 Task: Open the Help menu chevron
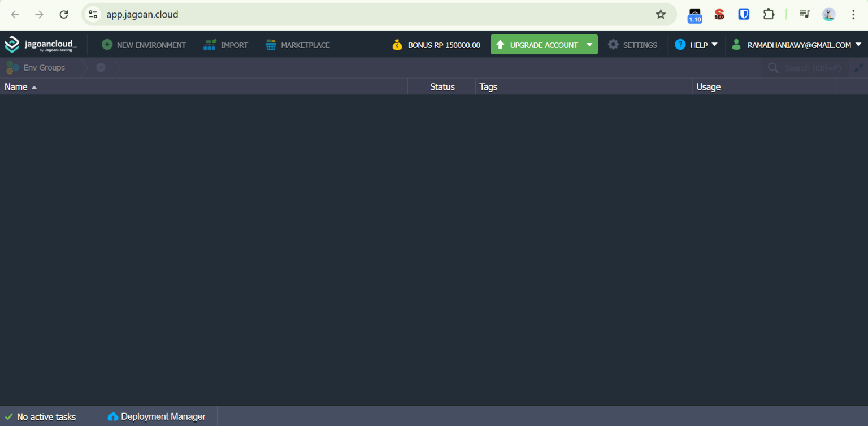714,44
